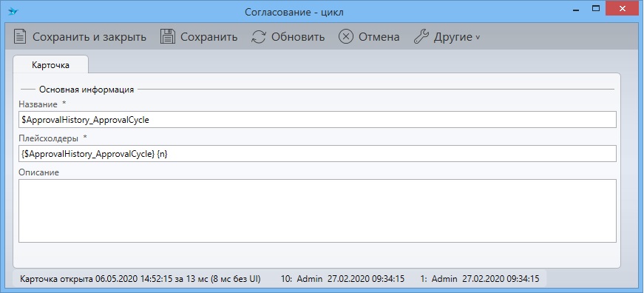Click the Сохранить button text
The height and width of the screenshot is (293, 644).
[x=209, y=37]
